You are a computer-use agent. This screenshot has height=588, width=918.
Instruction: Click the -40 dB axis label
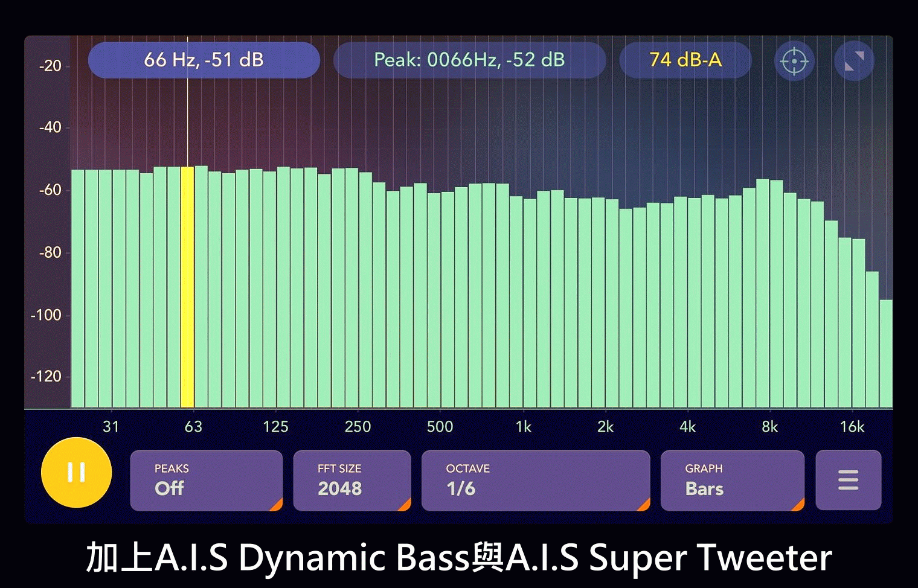[x=50, y=127]
